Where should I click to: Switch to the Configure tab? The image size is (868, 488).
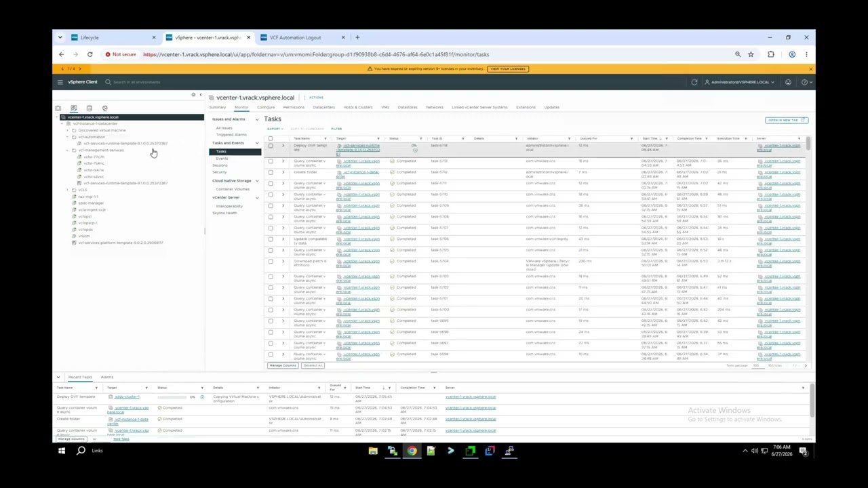(x=266, y=107)
